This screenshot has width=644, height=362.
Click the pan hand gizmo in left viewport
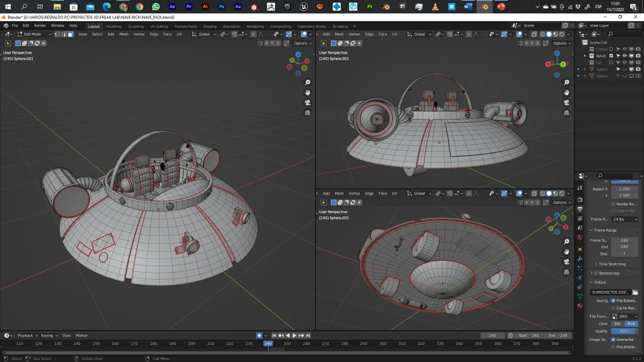click(x=307, y=93)
